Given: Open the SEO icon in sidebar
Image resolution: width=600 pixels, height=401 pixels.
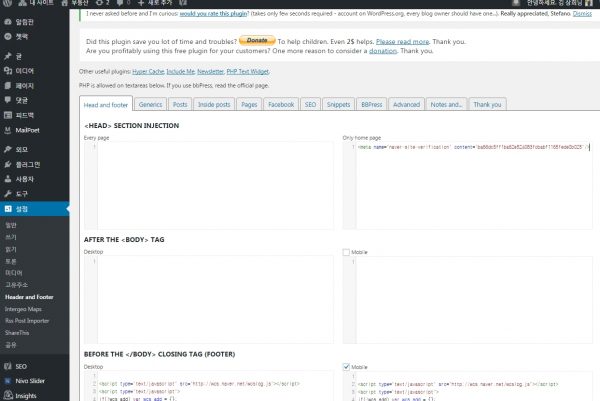Looking at the screenshot, I should (8, 366).
